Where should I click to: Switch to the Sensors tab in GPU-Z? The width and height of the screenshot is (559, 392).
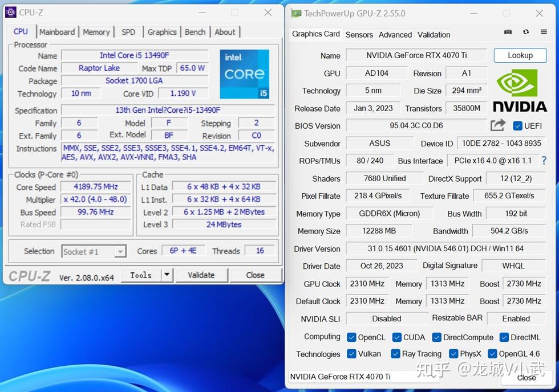pyautogui.click(x=359, y=35)
